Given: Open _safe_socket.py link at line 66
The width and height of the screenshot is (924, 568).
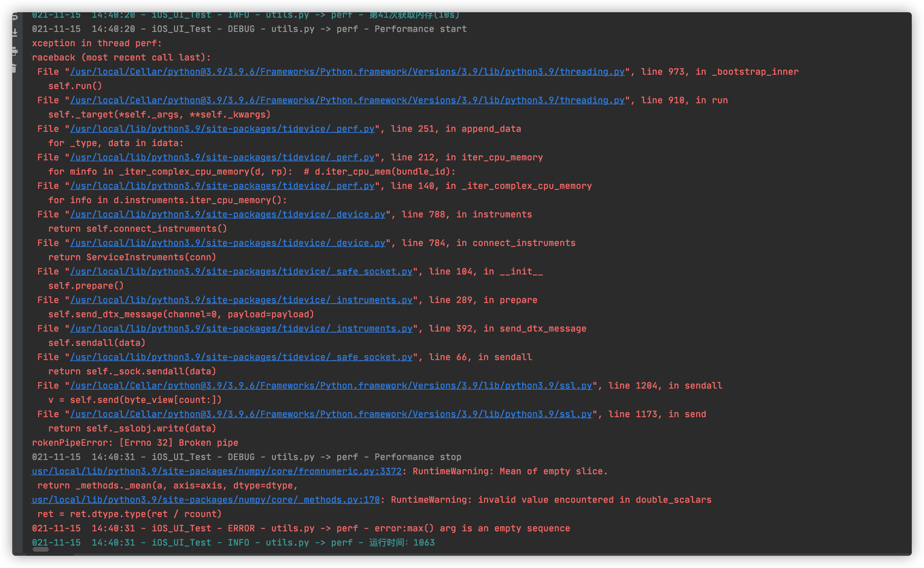Looking at the screenshot, I should (x=241, y=357).
